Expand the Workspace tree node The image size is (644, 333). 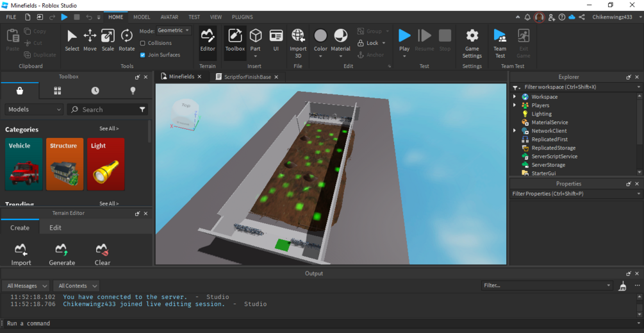(x=515, y=97)
